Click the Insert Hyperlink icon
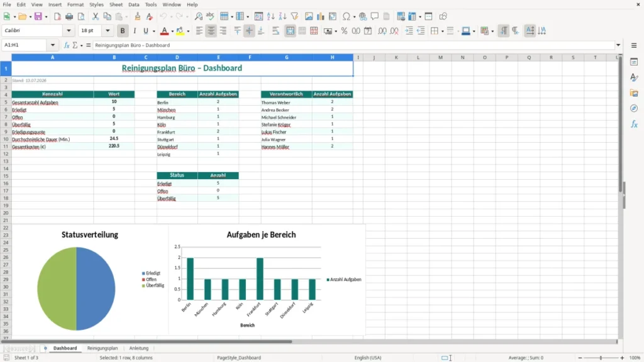This screenshot has height=362, width=644. click(363, 16)
